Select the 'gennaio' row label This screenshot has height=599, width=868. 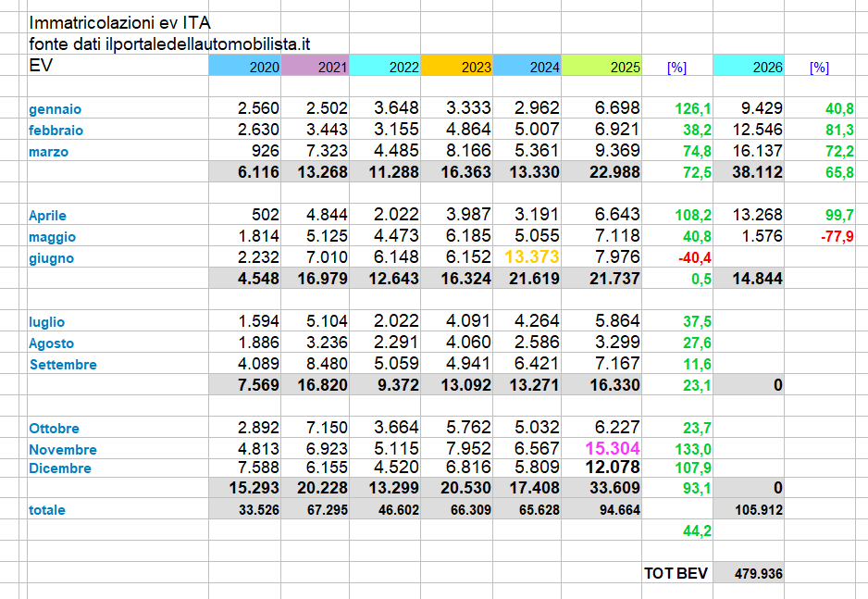point(55,109)
